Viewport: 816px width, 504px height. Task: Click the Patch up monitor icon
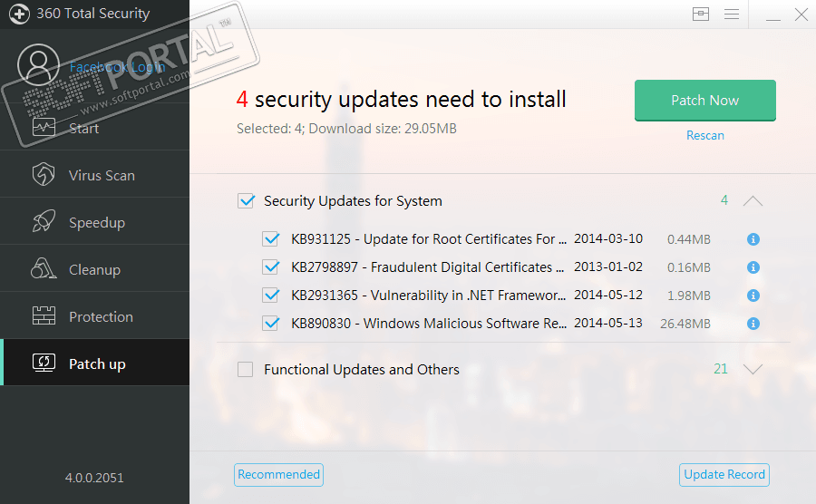pyautogui.click(x=44, y=363)
